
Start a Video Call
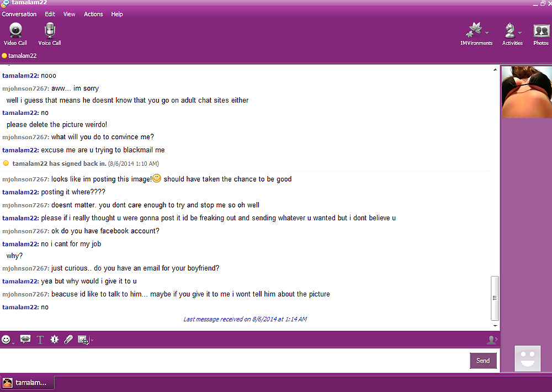tap(15, 33)
